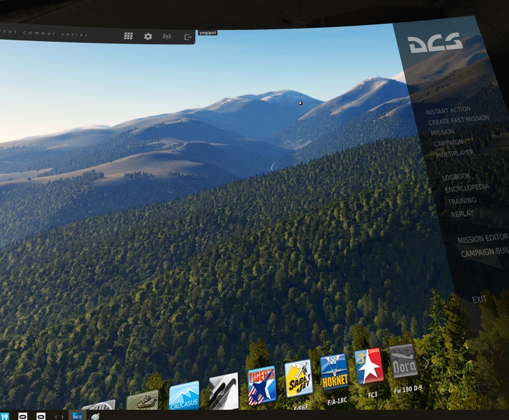Screen dimensions: 509x420
Task: Launch the Mission Editor
Action: coord(483,239)
